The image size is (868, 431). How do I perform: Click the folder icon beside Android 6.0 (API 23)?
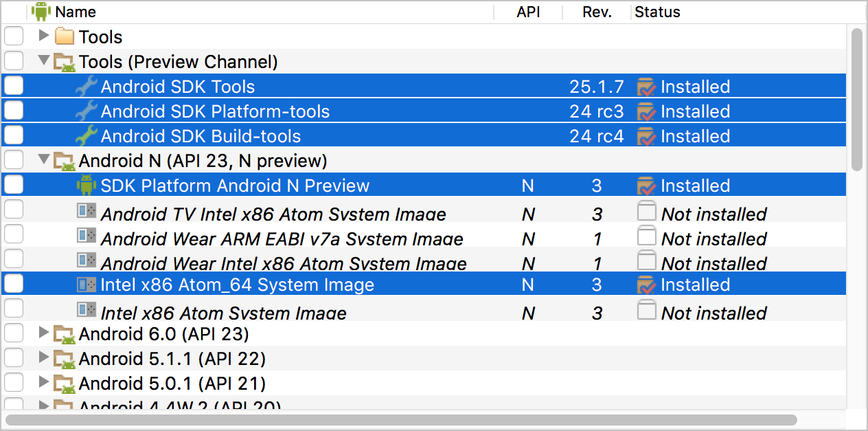[65, 335]
